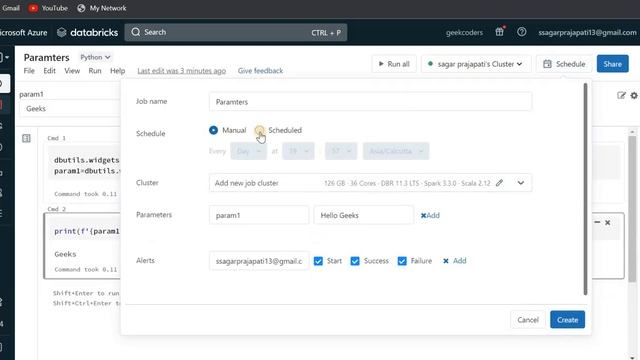Screen dimensions: 640x360
Task: Click the YouTube bookmark icon
Action: 33,8
